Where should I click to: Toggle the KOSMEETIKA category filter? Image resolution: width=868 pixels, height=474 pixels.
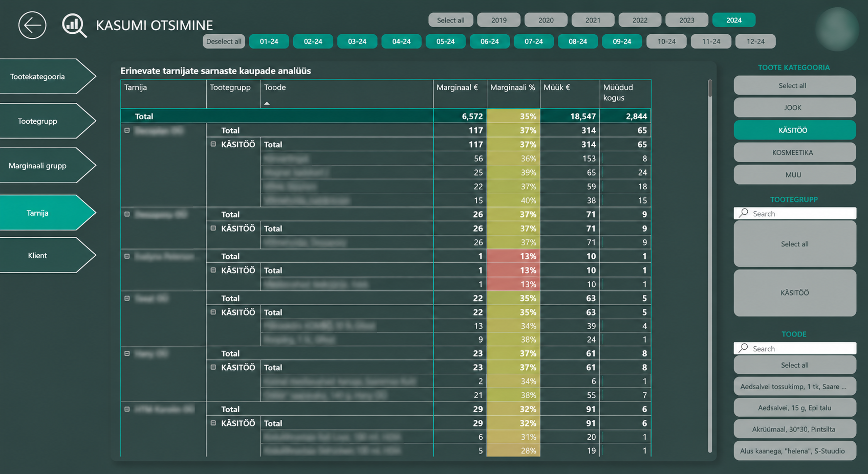[794, 152]
